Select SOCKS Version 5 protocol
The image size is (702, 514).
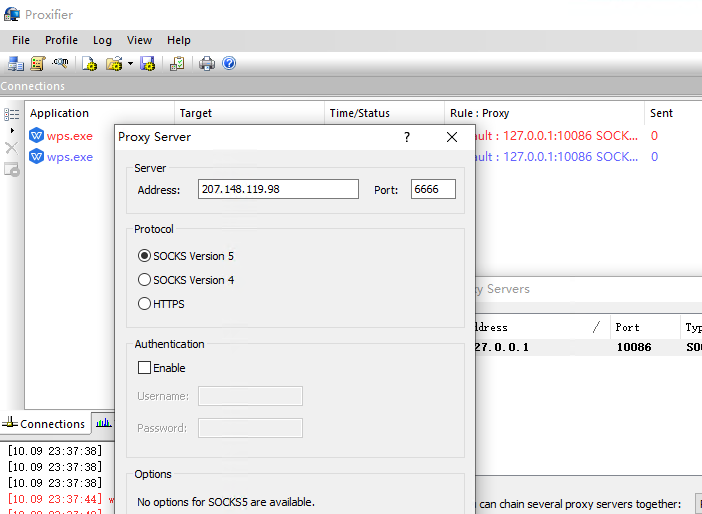click(x=145, y=256)
